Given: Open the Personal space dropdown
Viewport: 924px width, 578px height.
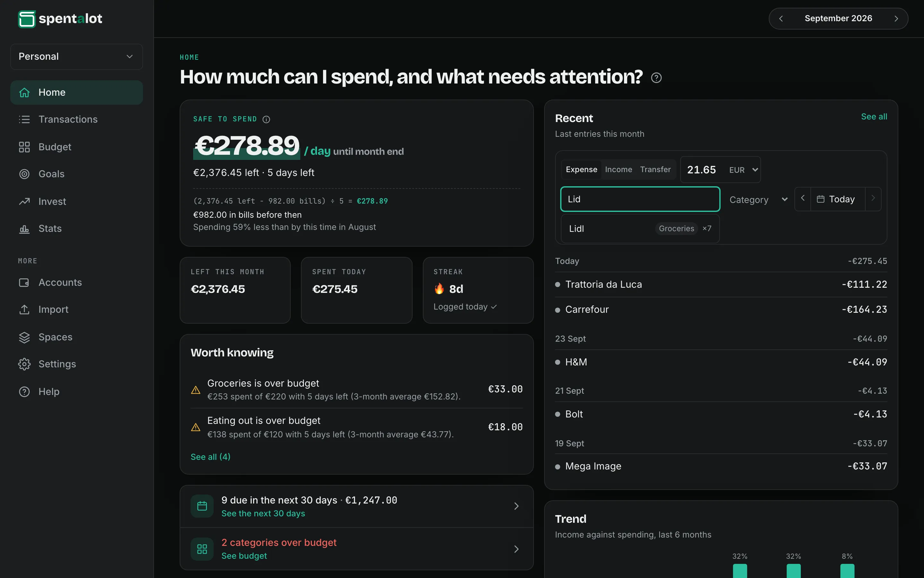Looking at the screenshot, I should click(76, 57).
